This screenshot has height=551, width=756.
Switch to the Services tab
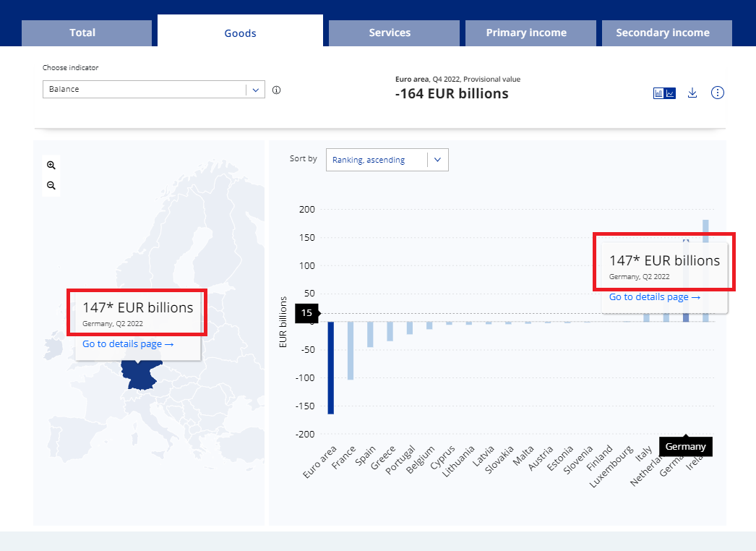(x=390, y=33)
